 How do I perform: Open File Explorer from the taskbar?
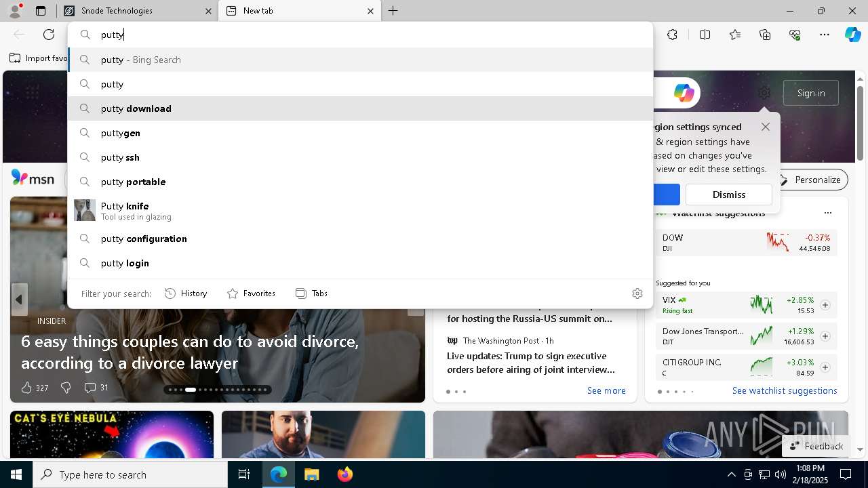(311, 474)
